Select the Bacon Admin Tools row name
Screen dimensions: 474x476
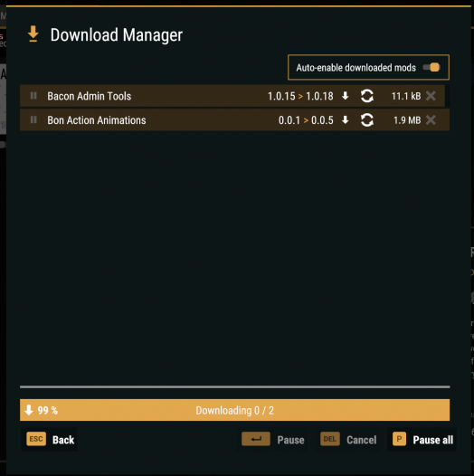point(90,96)
